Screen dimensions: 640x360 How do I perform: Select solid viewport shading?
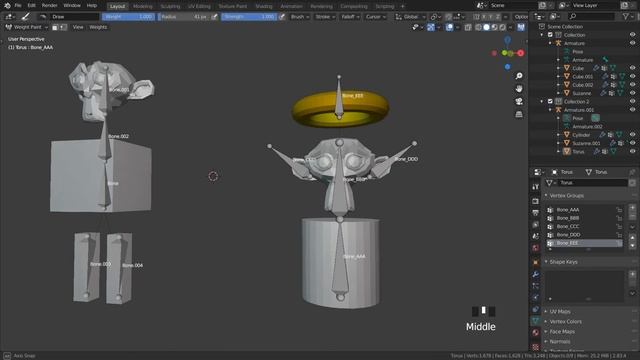(486, 27)
